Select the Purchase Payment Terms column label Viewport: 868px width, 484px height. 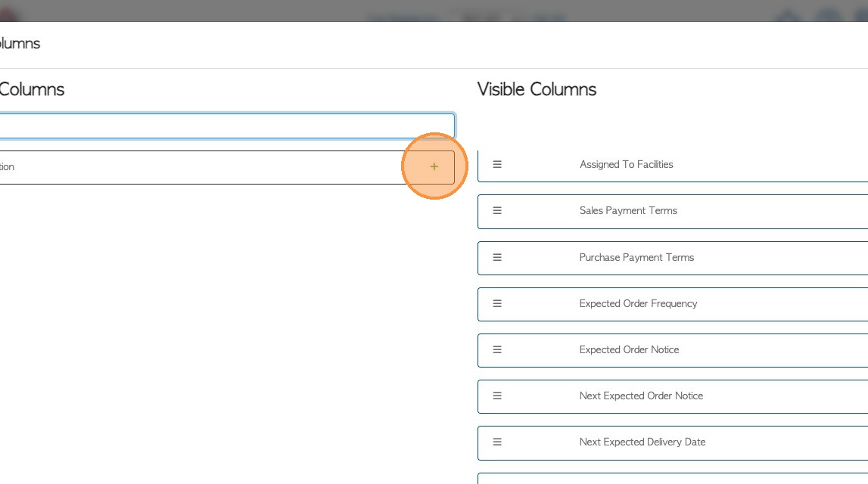636,257
